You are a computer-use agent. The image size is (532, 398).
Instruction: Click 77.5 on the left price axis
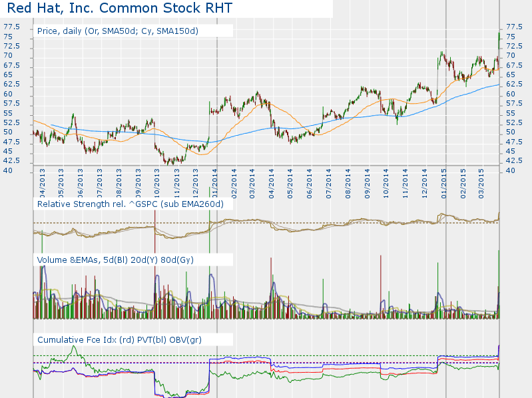click(x=11, y=27)
